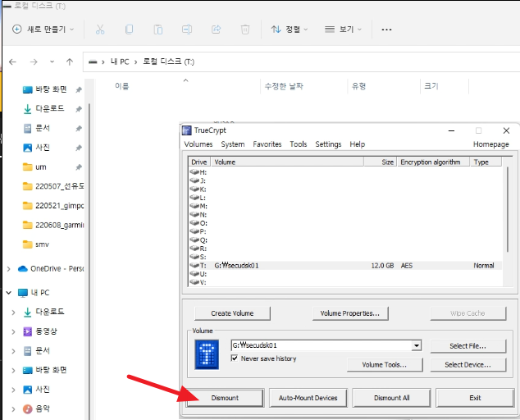Open Volume Properties dialog

(x=350, y=313)
